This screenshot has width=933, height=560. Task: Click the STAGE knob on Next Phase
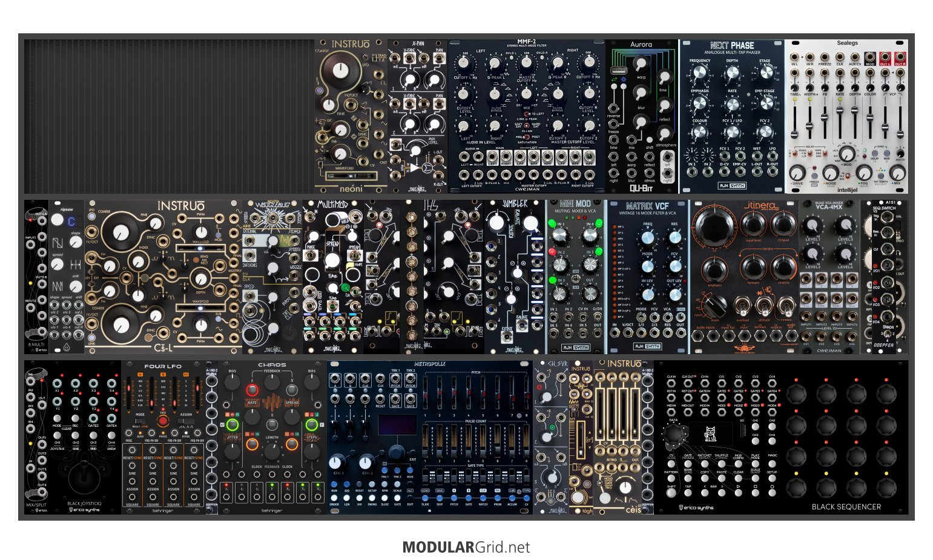coord(765,73)
